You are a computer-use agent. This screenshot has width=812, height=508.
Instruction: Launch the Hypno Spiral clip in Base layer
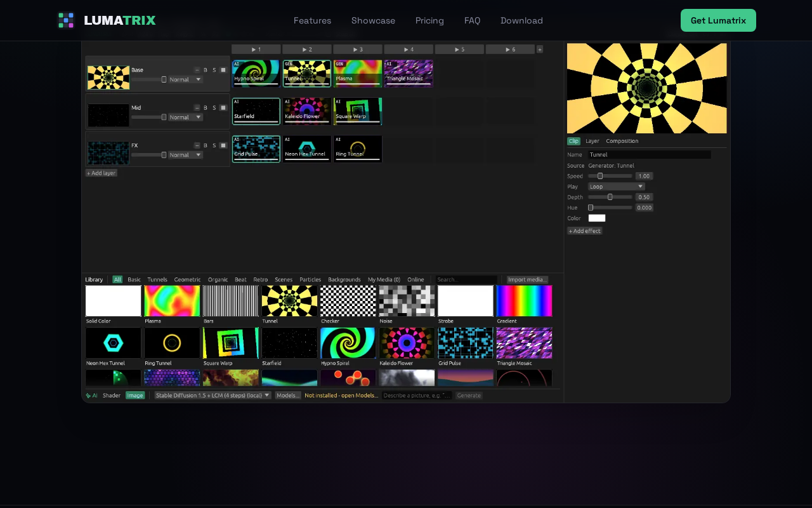pos(256,74)
